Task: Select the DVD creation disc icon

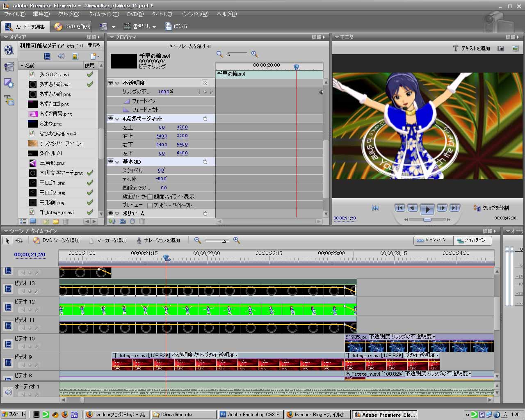Action: [x=58, y=27]
